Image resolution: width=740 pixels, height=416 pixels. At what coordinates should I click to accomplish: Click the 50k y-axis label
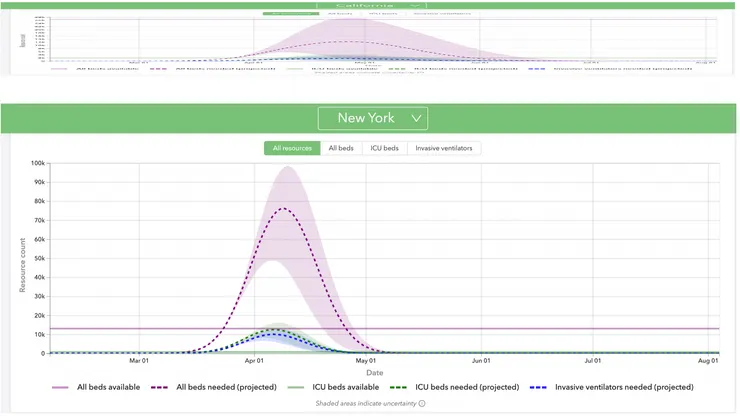click(x=39, y=259)
